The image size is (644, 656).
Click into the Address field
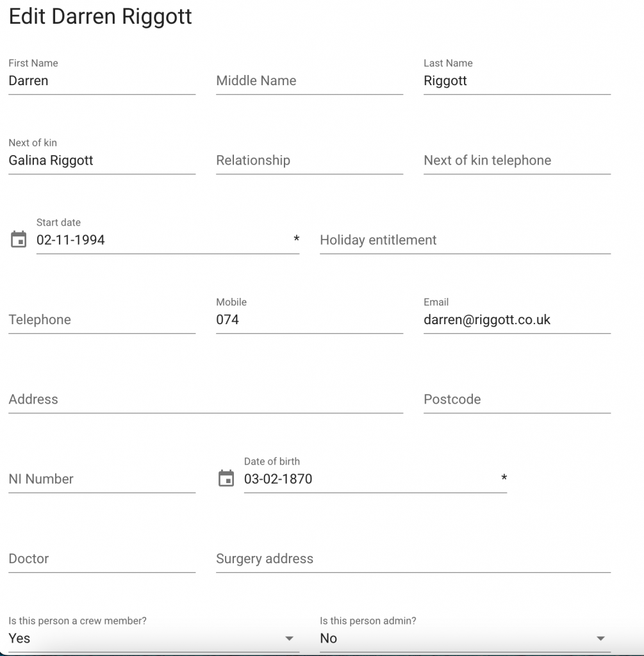click(206, 400)
